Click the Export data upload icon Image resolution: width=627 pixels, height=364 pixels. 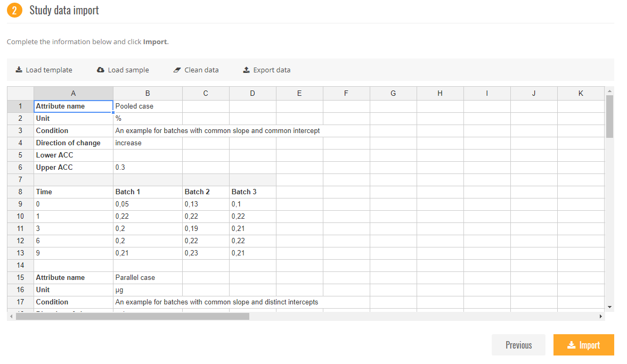(x=246, y=70)
